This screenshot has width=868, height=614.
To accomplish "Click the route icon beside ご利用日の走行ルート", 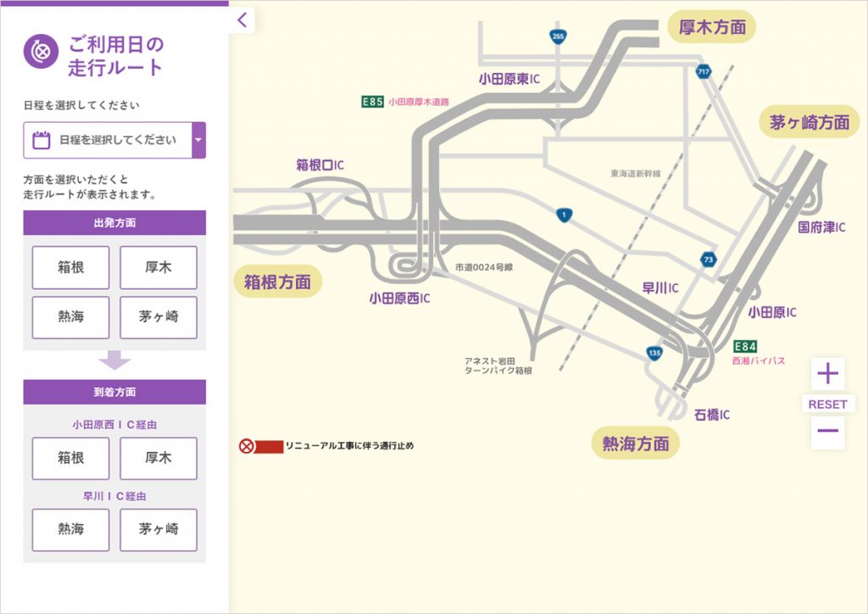I will point(40,53).
